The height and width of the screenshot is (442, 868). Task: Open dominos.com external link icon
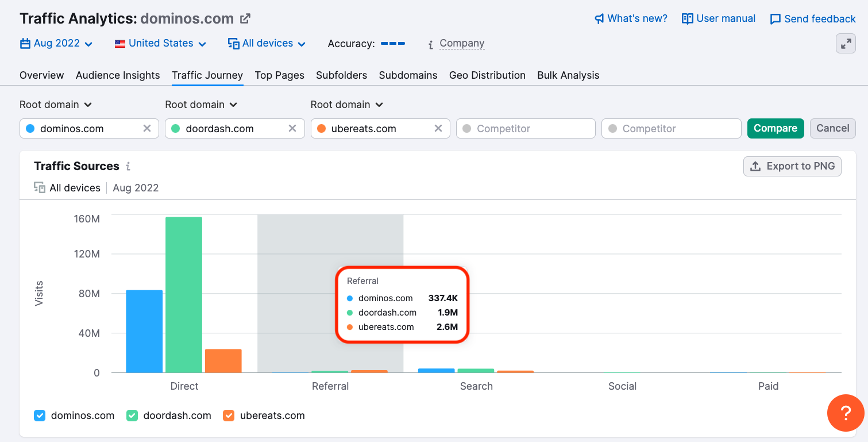click(x=245, y=18)
